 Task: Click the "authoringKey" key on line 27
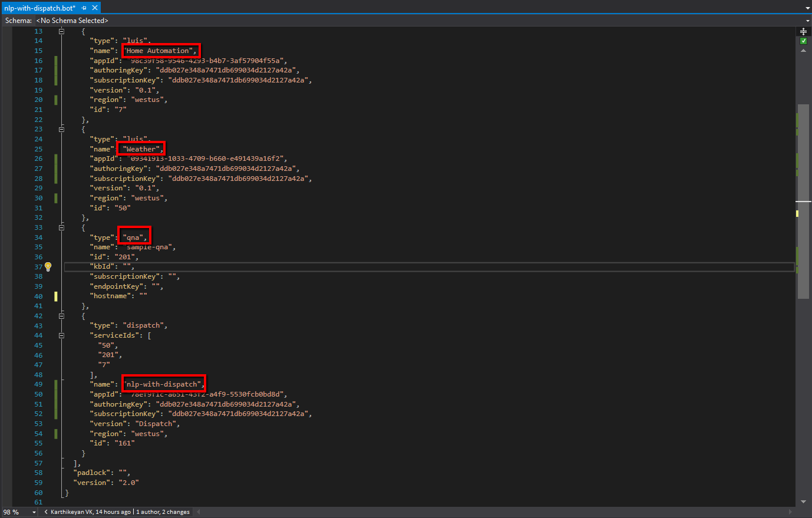118,169
